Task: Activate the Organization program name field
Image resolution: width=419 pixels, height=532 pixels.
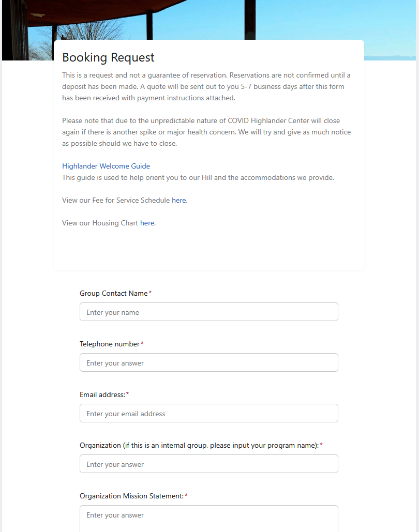Action: 209,464
